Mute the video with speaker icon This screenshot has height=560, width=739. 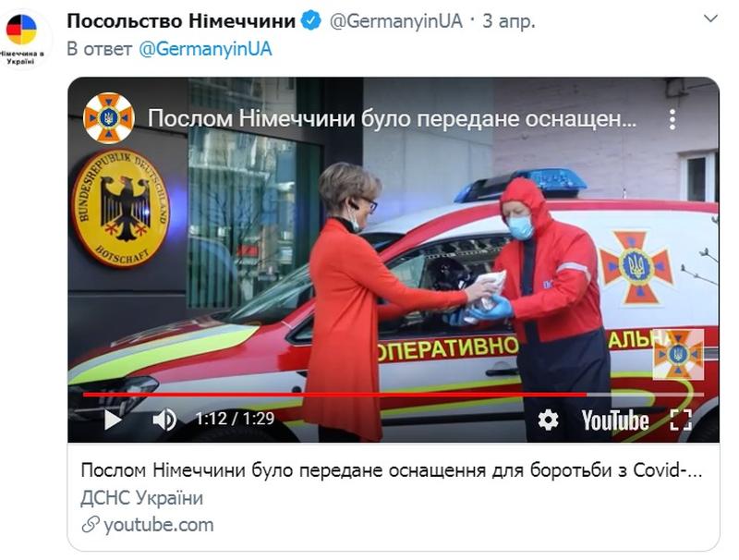164,420
